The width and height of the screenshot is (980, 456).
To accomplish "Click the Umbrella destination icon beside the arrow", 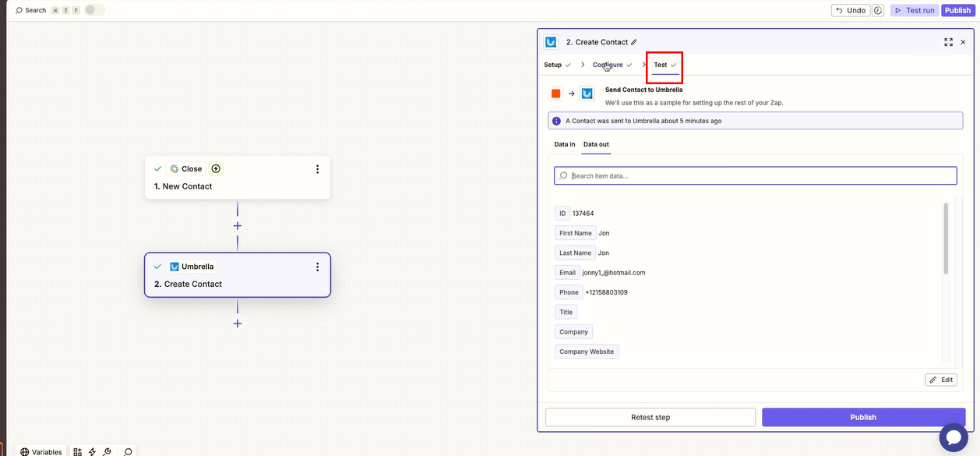I will pyautogui.click(x=587, y=94).
